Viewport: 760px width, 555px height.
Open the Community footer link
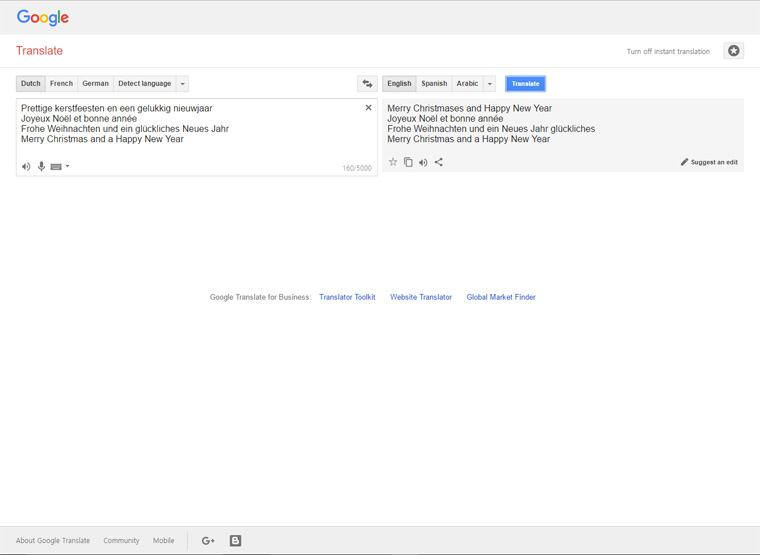click(121, 540)
